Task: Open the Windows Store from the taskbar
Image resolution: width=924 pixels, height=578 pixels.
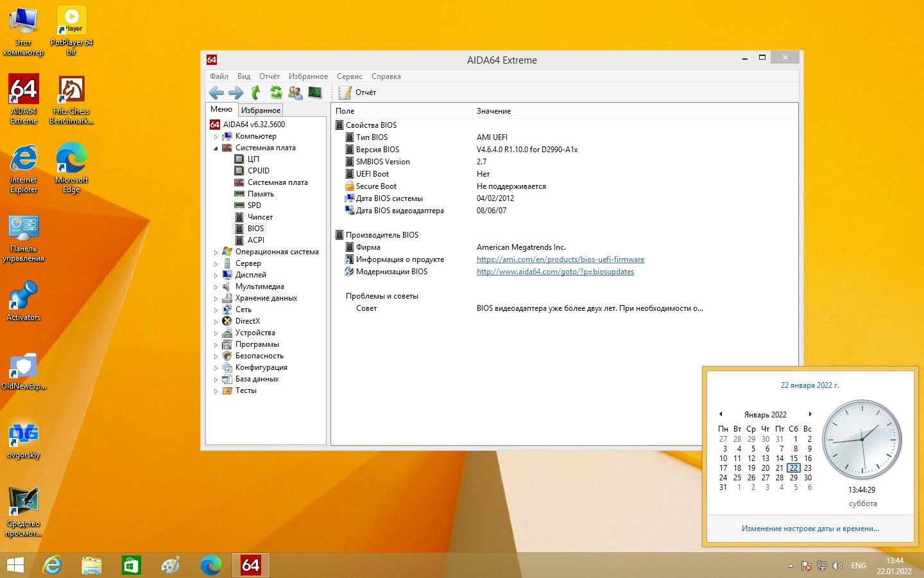Action: pos(131,565)
